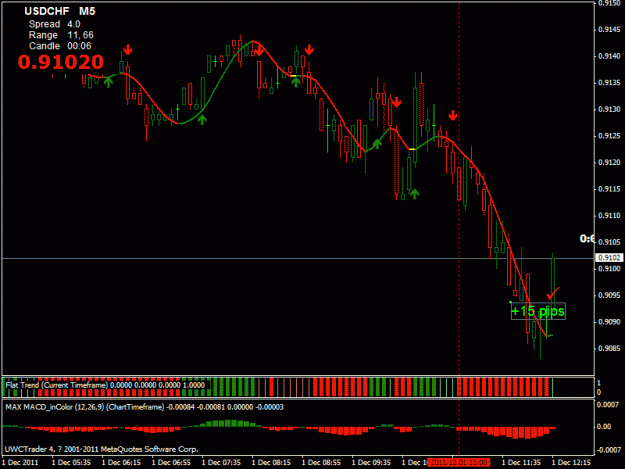Select the Spread 4.0 label
This screenshot has width=625, height=469.
(54, 24)
